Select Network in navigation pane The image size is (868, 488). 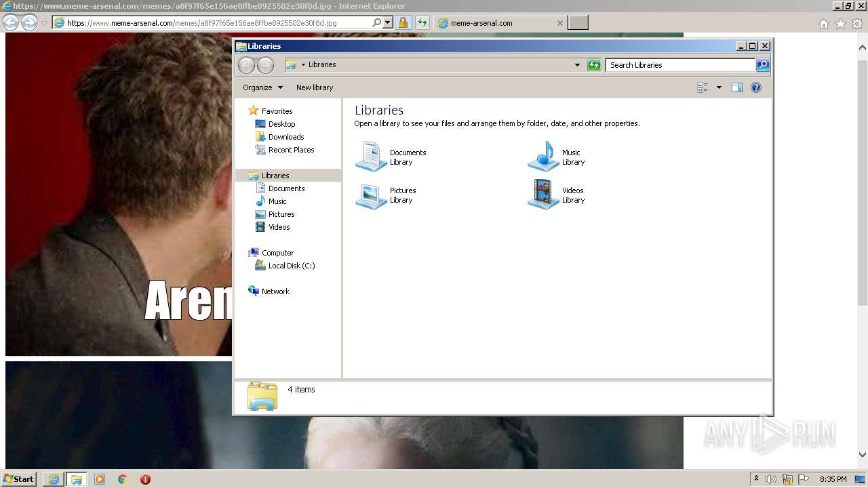(275, 291)
